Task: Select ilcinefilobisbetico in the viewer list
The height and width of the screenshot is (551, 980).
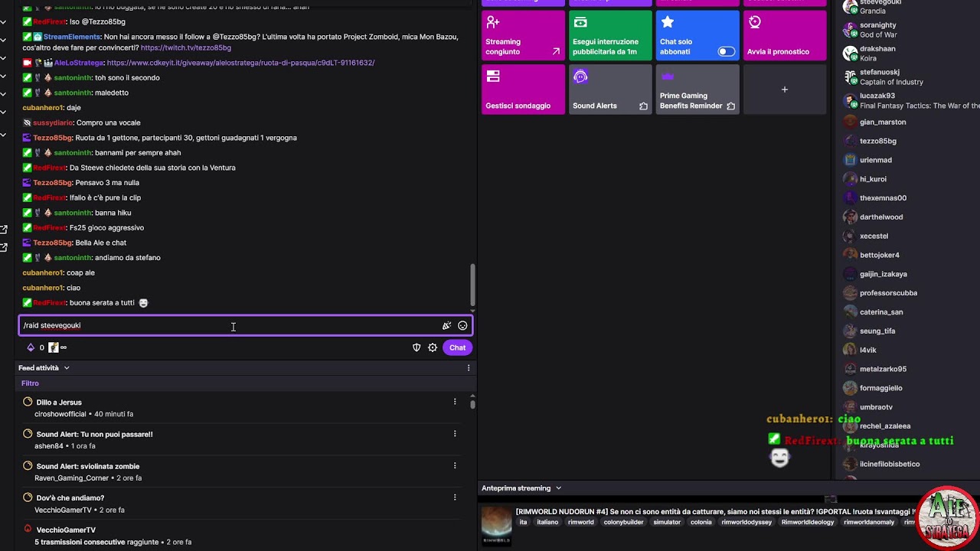Action: coord(890,464)
